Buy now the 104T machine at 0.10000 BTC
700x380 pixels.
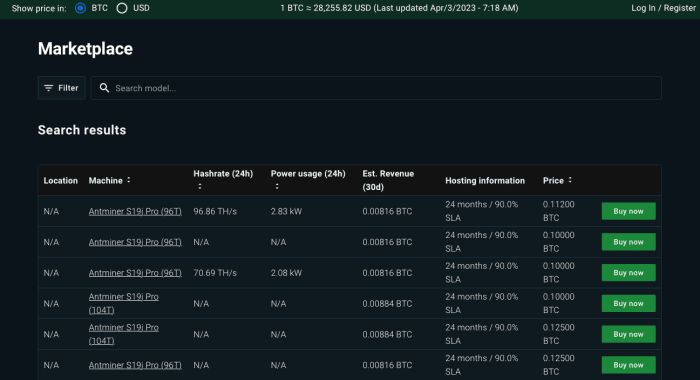click(629, 304)
